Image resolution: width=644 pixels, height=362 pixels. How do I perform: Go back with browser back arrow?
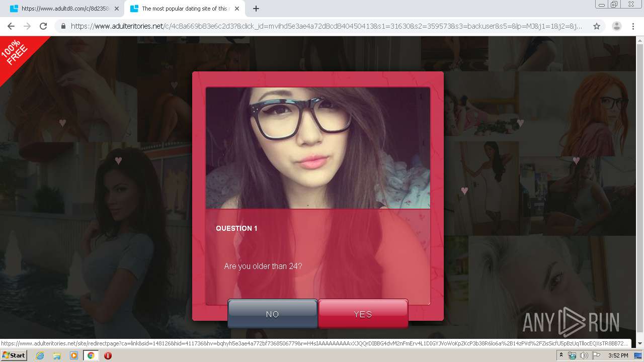tap(11, 26)
